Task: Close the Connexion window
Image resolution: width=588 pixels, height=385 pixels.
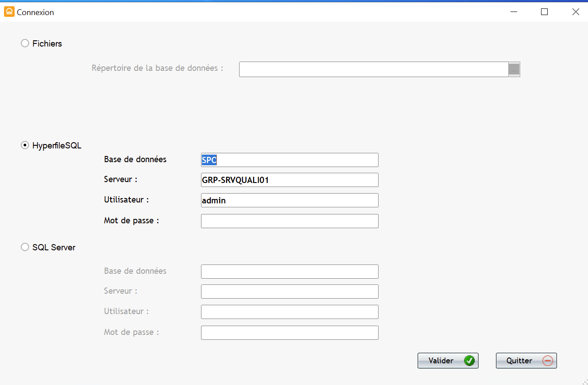Action: (x=576, y=12)
